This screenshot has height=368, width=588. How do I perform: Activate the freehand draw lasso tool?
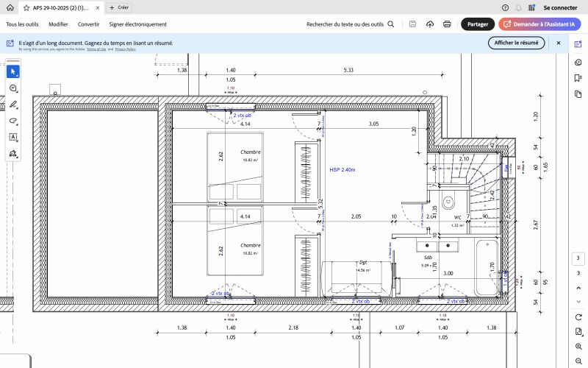tap(13, 121)
